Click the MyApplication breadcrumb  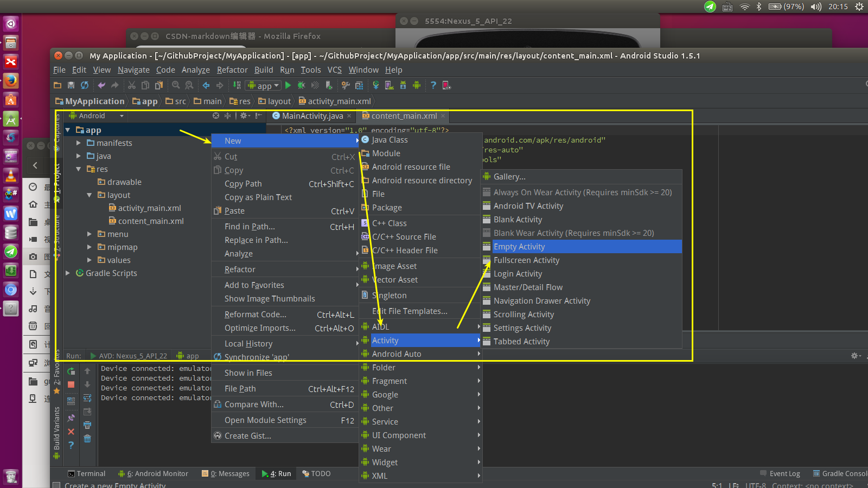(x=90, y=101)
